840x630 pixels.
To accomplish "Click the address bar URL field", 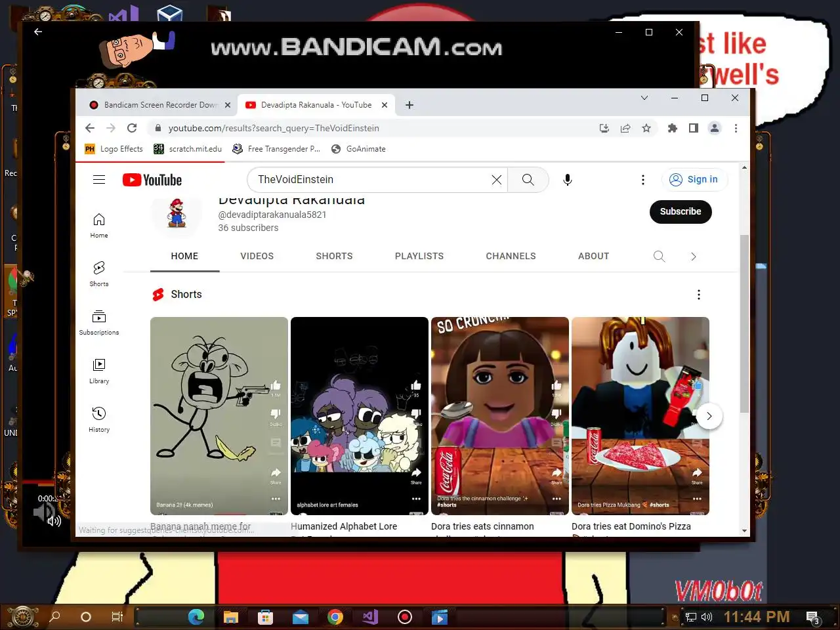I will point(374,128).
